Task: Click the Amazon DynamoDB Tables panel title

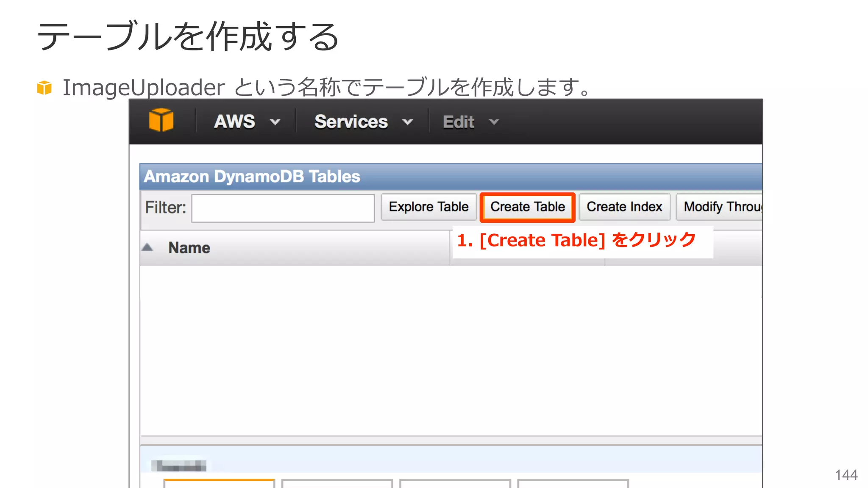Action: [x=252, y=177]
